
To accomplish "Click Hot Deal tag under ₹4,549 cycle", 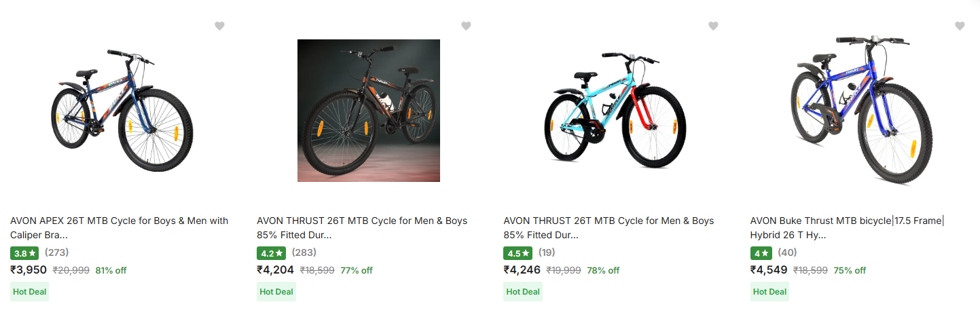I will (769, 292).
